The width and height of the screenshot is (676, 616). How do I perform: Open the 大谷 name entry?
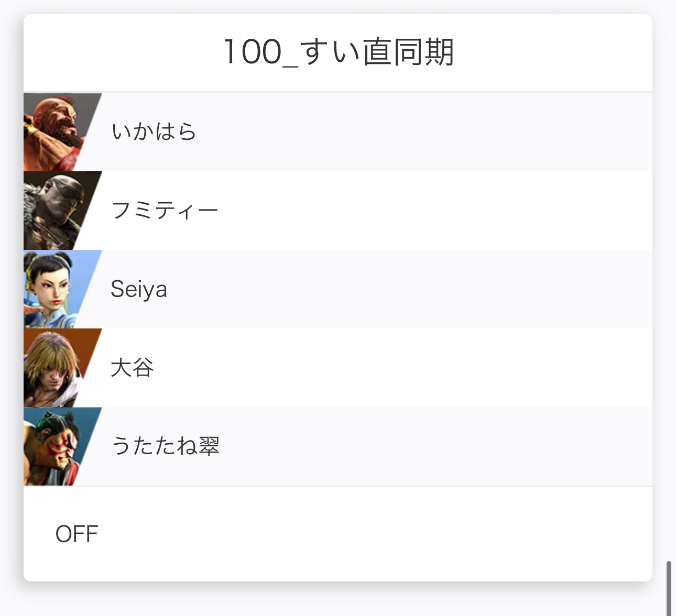point(132,368)
